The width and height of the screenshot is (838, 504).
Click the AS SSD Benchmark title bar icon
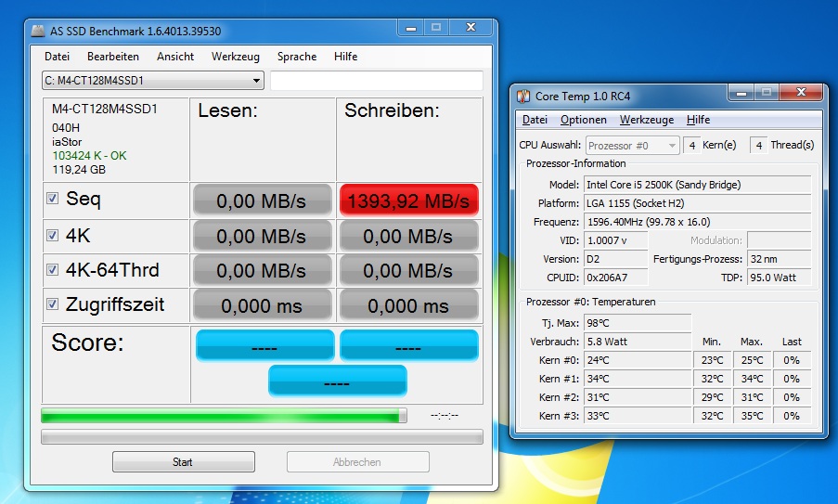(x=37, y=31)
